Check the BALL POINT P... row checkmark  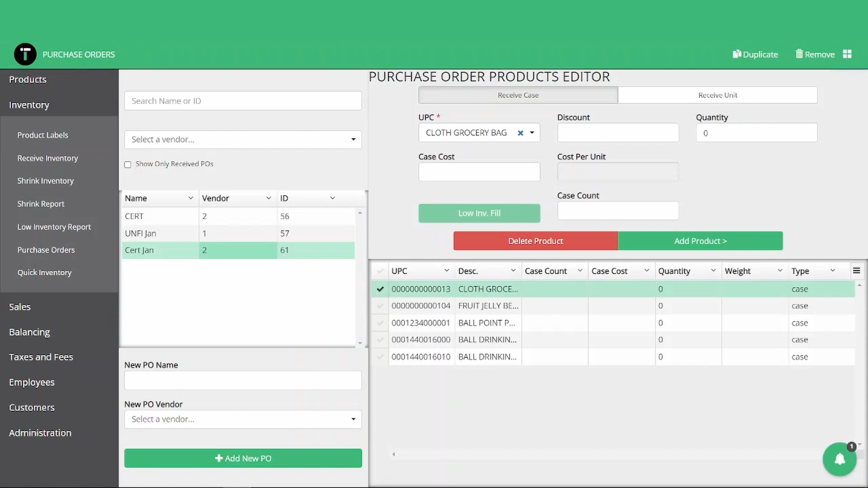point(380,323)
